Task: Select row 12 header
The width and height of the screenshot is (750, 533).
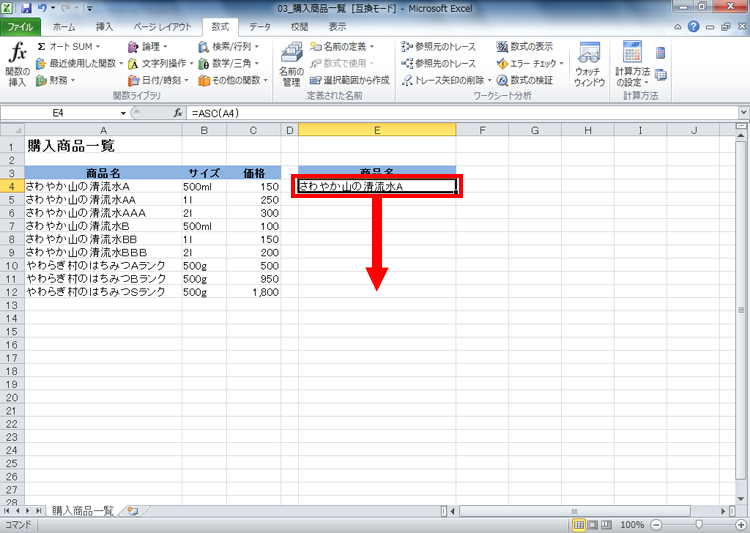Action: pyautogui.click(x=12, y=292)
